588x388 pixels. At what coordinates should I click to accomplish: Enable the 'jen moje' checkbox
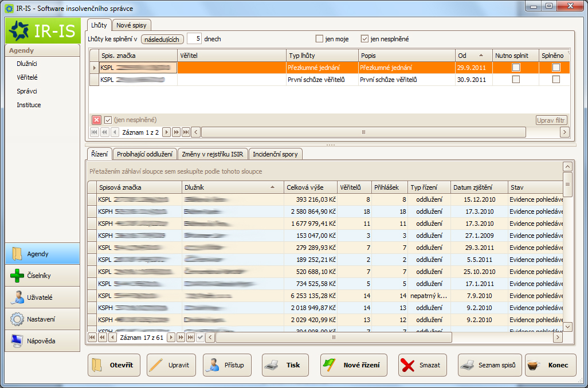[319, 38]
